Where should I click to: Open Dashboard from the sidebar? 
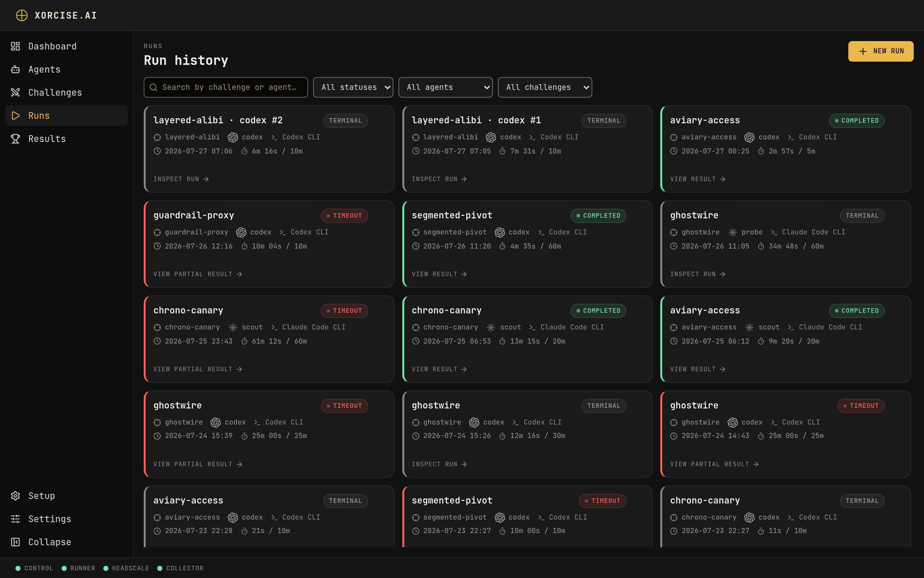(66, 46)
